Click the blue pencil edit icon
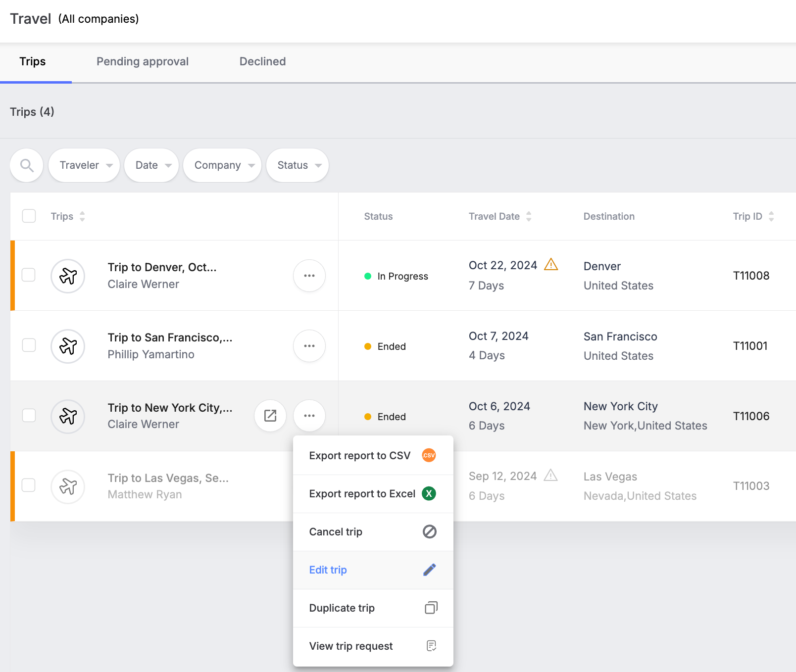The width and height of the screenshot is (796, 672). coord(430,570)
